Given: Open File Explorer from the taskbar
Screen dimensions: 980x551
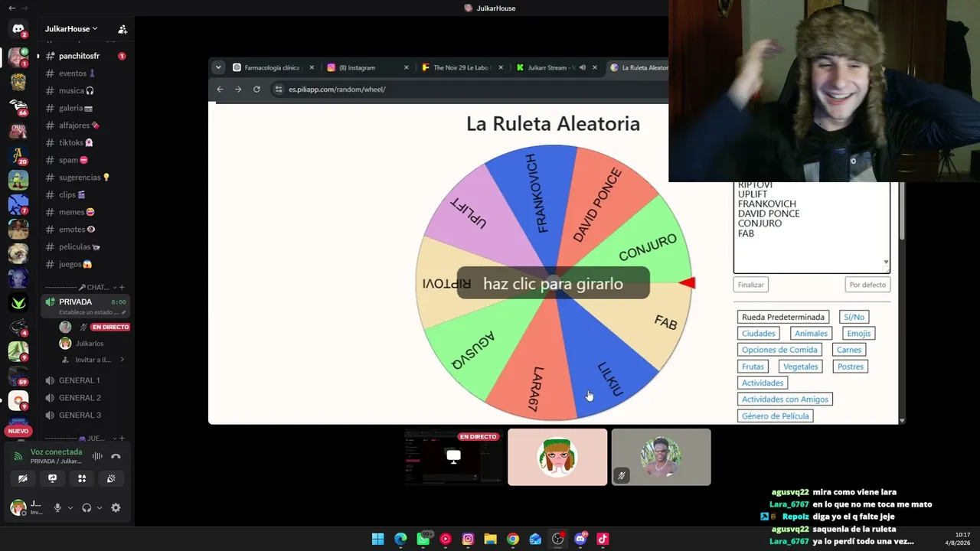Looking at the screenshot, I should pos(490,539).
